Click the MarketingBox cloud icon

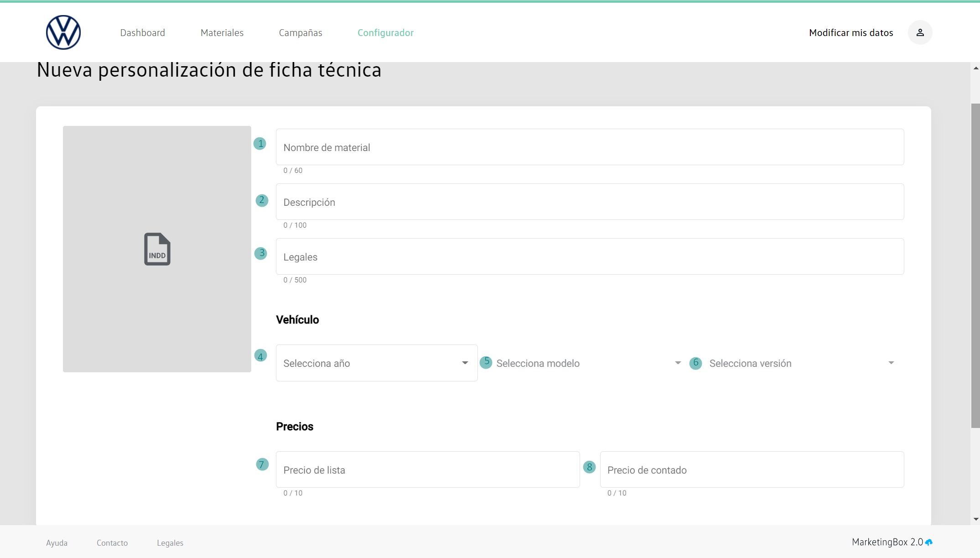point(929,542)
